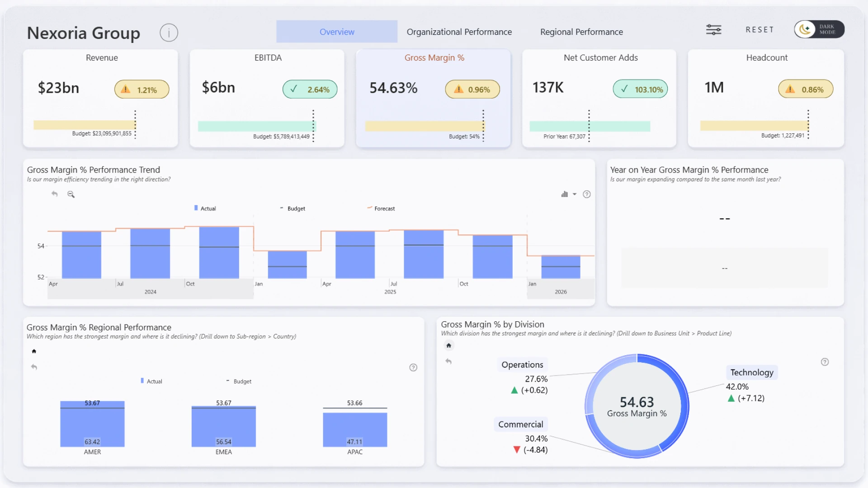Viewport: 868px width, 488px height.
Task: Click the zoom-out magnifier in trend chart
Action: point(71,194)
